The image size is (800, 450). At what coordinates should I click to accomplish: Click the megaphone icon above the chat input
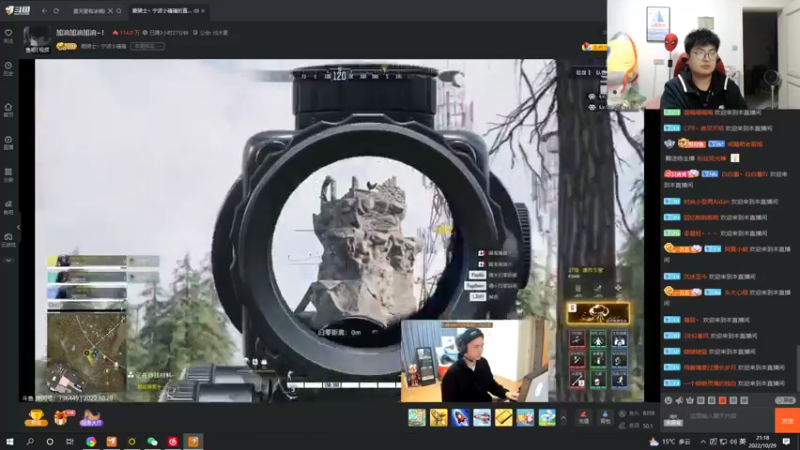pyautogui.click(x=679, y=401)
